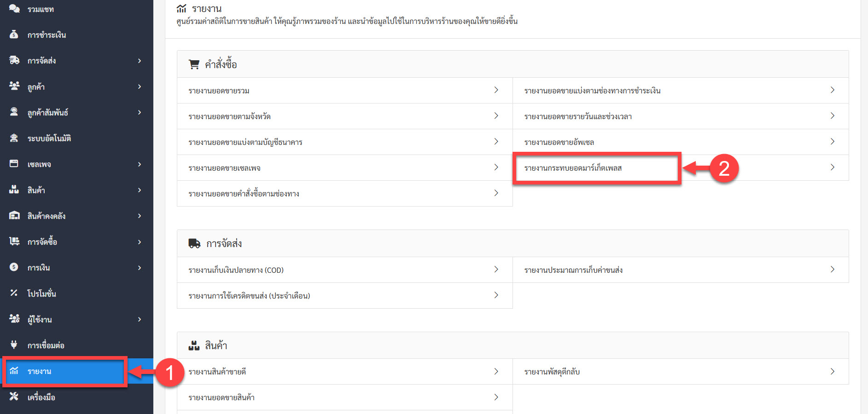This screenshot has height=414, width=868.
Task: Click the promotion percent icon in sidebar
Action: [14, 293]
